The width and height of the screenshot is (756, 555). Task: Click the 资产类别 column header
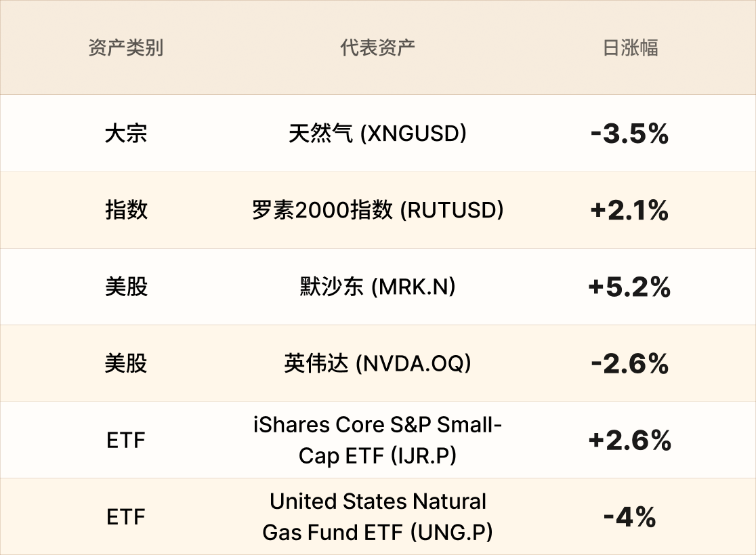(126, 48)
